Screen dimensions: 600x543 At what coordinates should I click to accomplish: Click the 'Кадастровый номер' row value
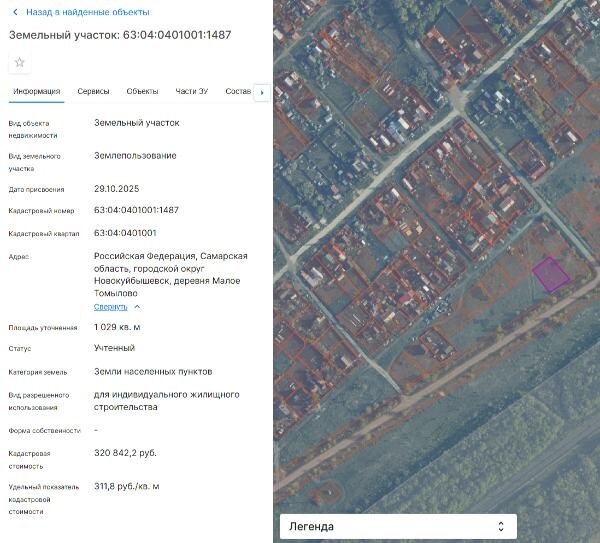click(136, 210)
